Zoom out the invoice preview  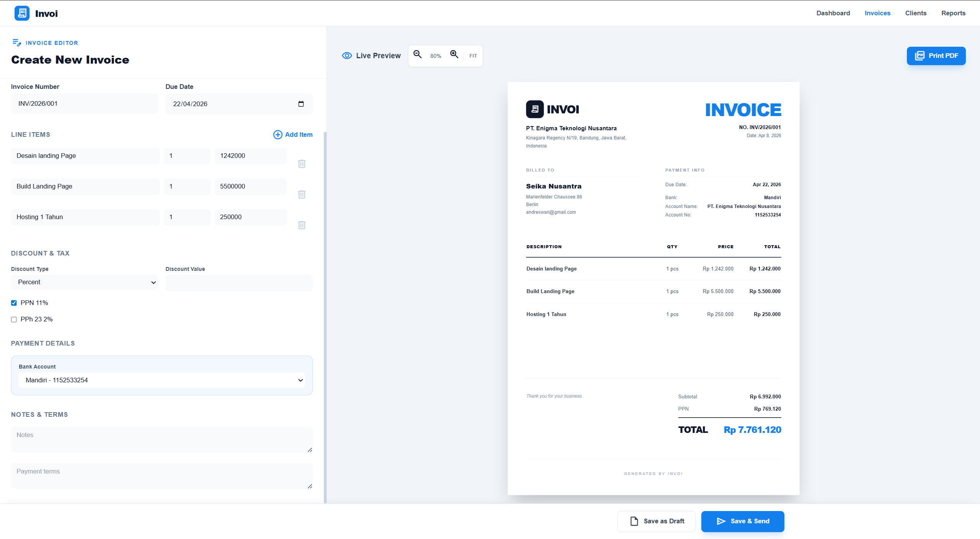(x=418, y=55)
